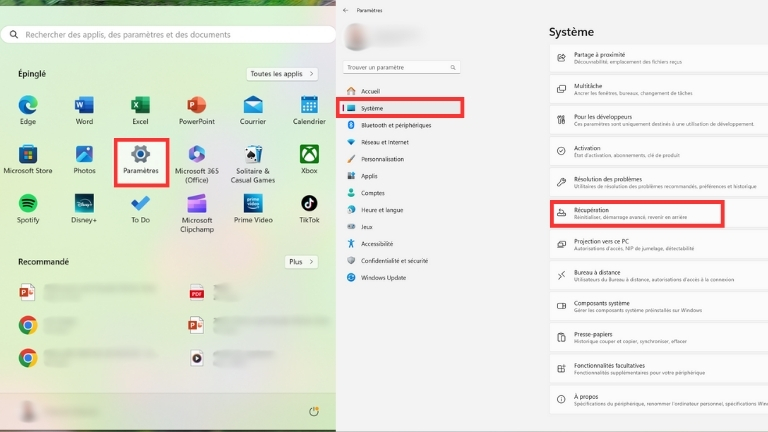This screenshot has height=432, width=768.
Task: Open the Microsoft Store icon
Action: pos(28,154)
